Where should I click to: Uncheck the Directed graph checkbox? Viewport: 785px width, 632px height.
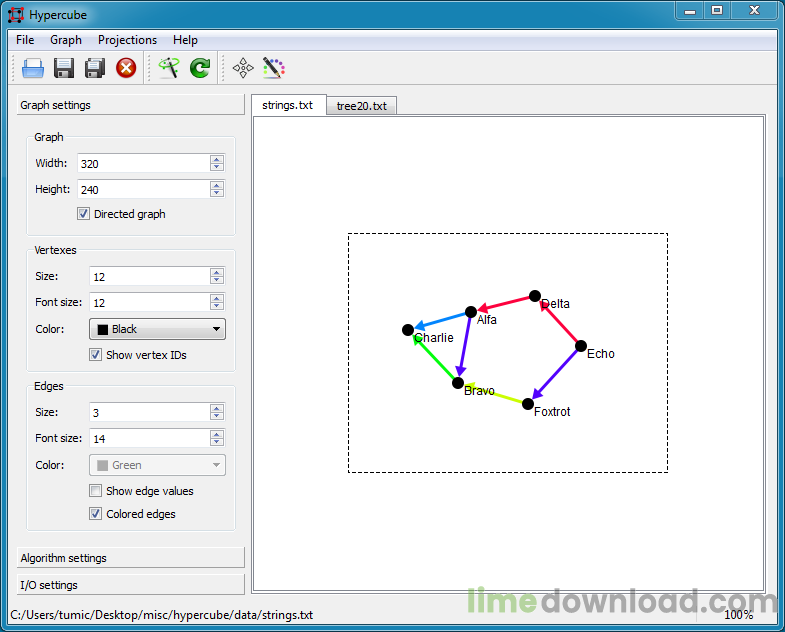[x=84, y=214]
